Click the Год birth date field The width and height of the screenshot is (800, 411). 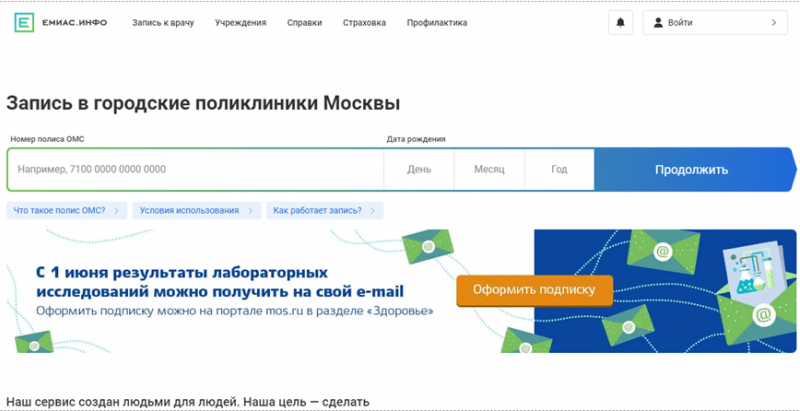click(x=559, y=169)
